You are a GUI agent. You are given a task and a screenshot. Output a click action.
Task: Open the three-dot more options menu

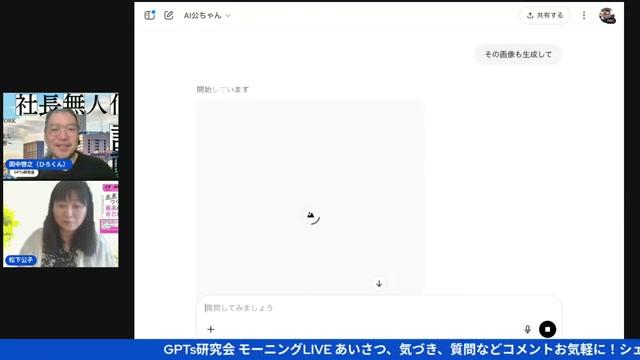pos(584,16)
